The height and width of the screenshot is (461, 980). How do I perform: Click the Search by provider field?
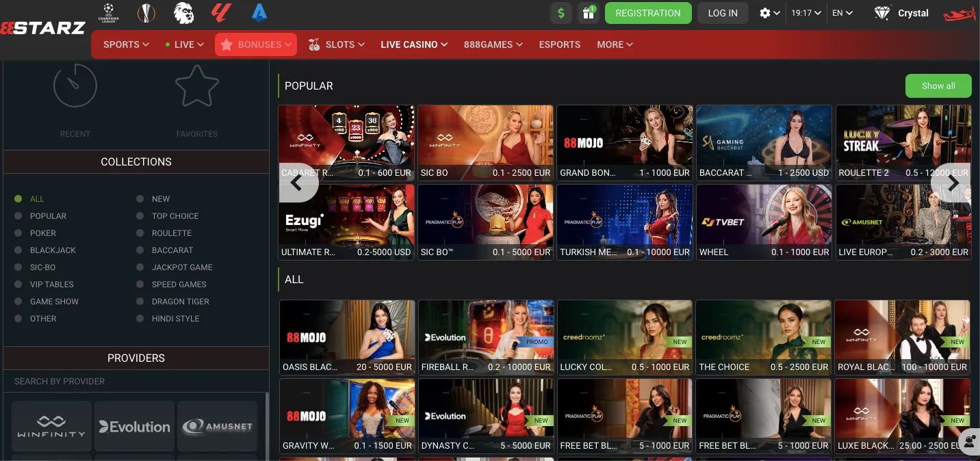(x=136, y=381)
